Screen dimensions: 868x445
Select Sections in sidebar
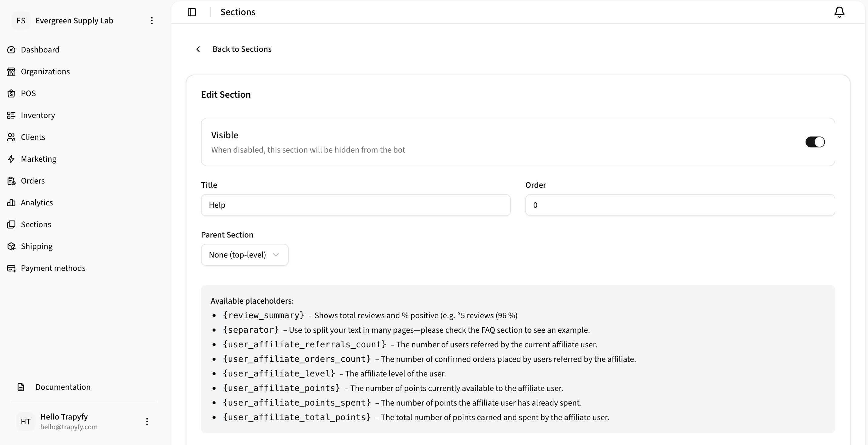tap(36, 224)
